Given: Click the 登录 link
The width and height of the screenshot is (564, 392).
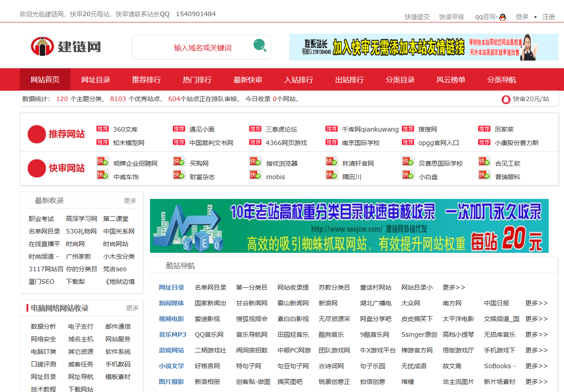Looking at the screenshot, I should click(522, 17).
